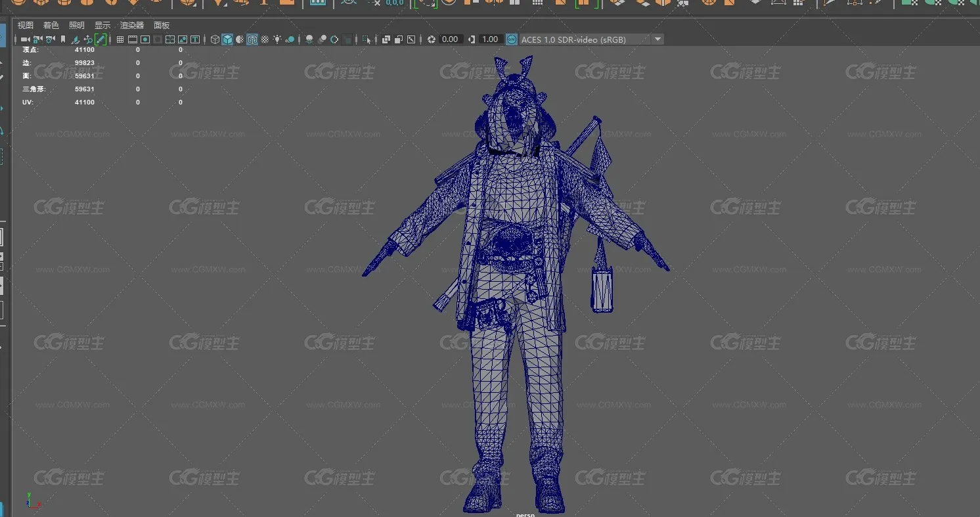
Task: Click the UV count value 41100
Action: point(85,102)
